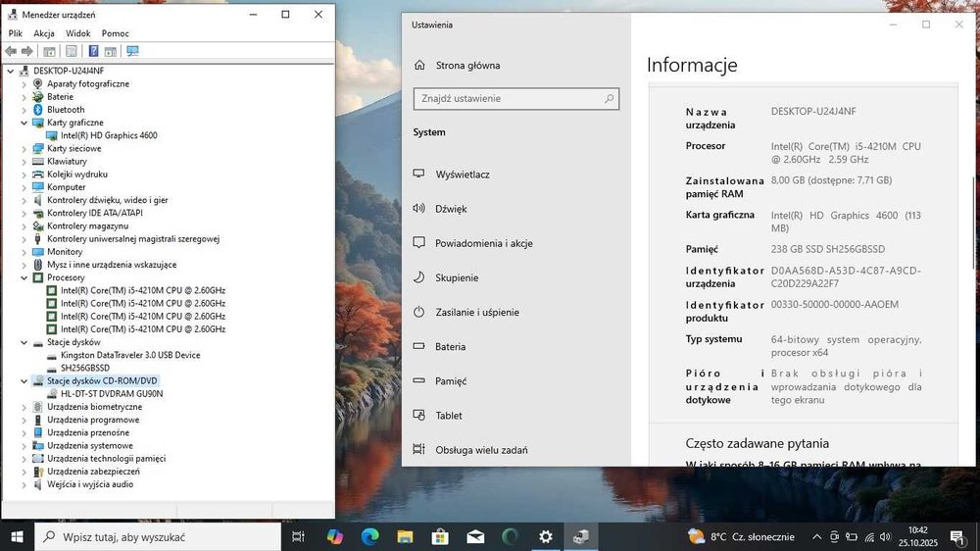
Task: Open Zasilanie i uśpienie power settings
Action: (477, 312)
